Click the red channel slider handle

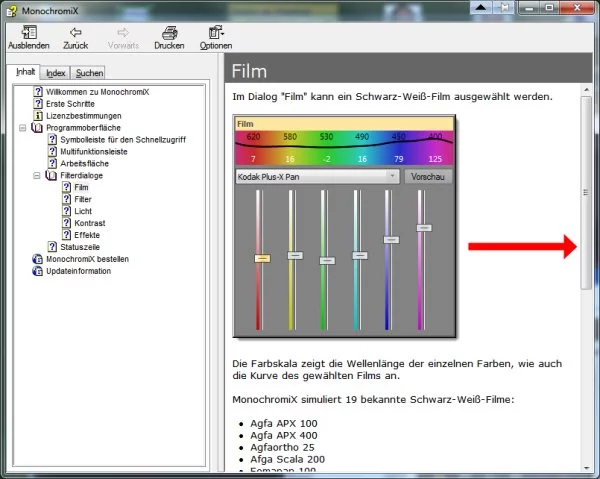tap(261, 258)
